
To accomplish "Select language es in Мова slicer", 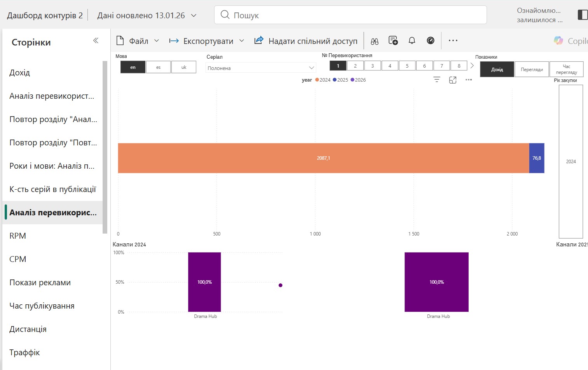I will pyautogui.click(x=158, y=67).
